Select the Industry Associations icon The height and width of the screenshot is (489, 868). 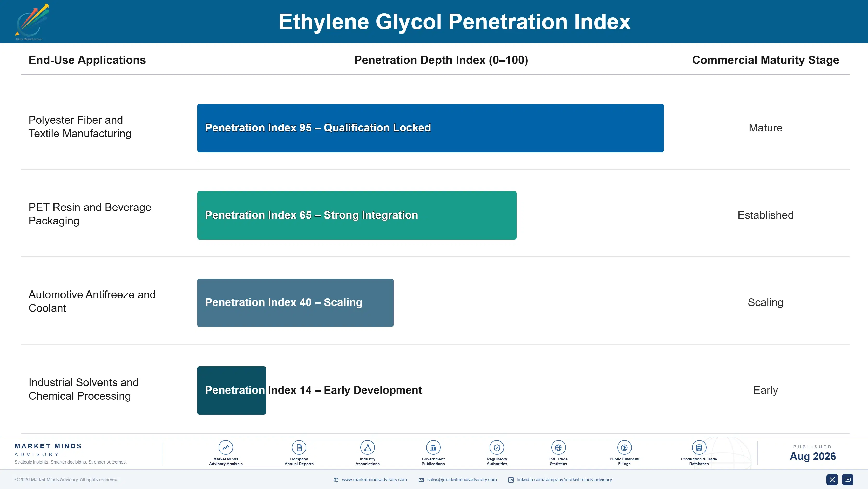coord(367,447)
